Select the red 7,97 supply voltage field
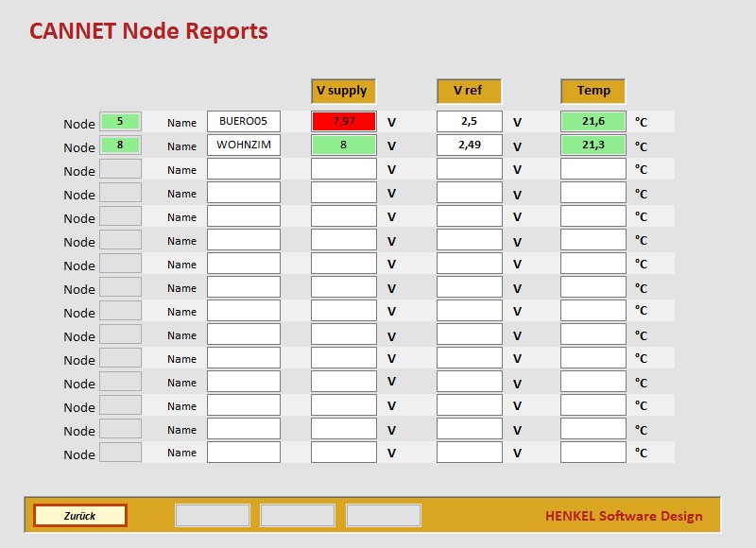This screenshot has width=756, height=548. click(x=343, y=122)
